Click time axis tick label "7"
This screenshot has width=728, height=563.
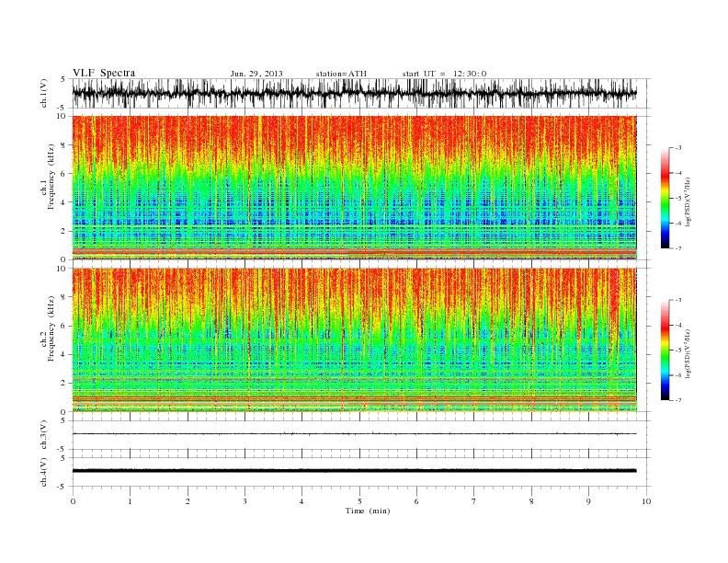point(474,501)
